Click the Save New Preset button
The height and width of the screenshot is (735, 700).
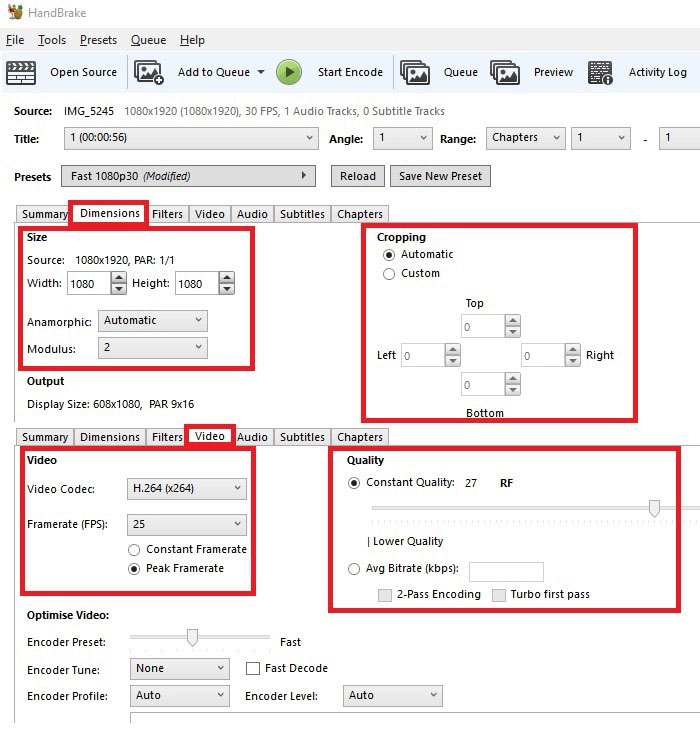440,176
